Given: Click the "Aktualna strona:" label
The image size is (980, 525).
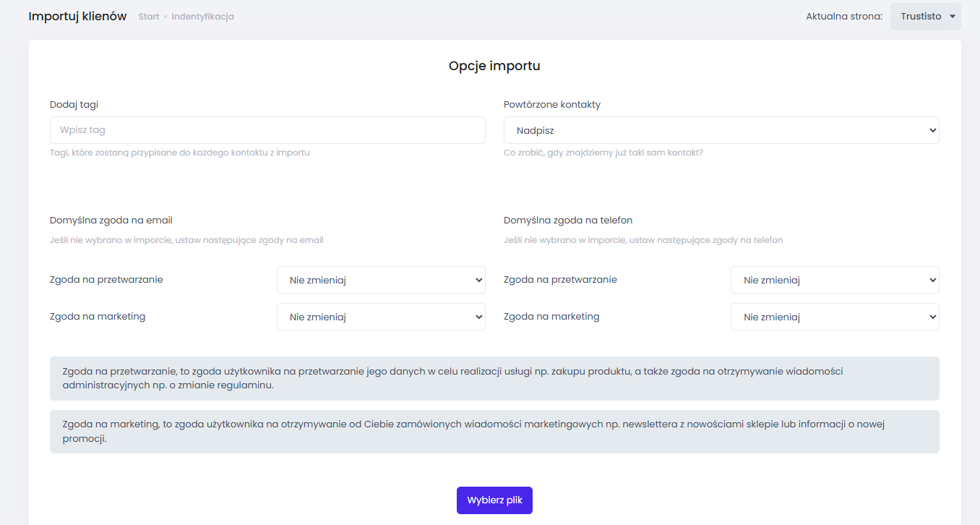Looking at the screenshot, I should [844, 17].
